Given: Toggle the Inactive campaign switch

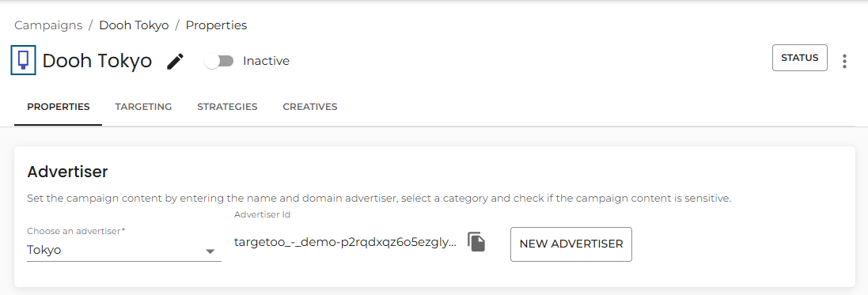Looking at the screenshot, I should (219, 61).
